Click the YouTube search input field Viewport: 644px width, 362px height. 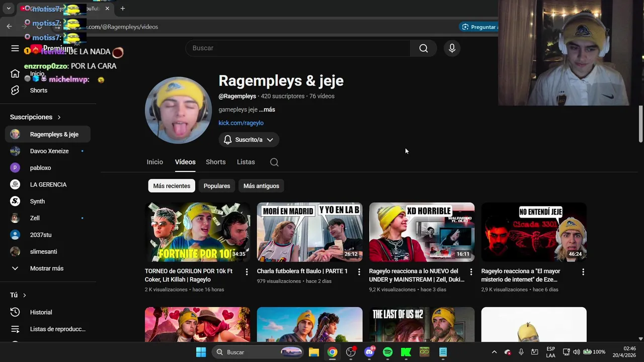pos(298,48)
